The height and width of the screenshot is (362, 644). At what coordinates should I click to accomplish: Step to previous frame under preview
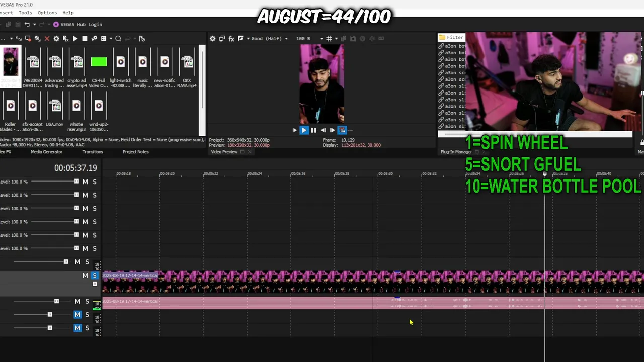point(323,130)
